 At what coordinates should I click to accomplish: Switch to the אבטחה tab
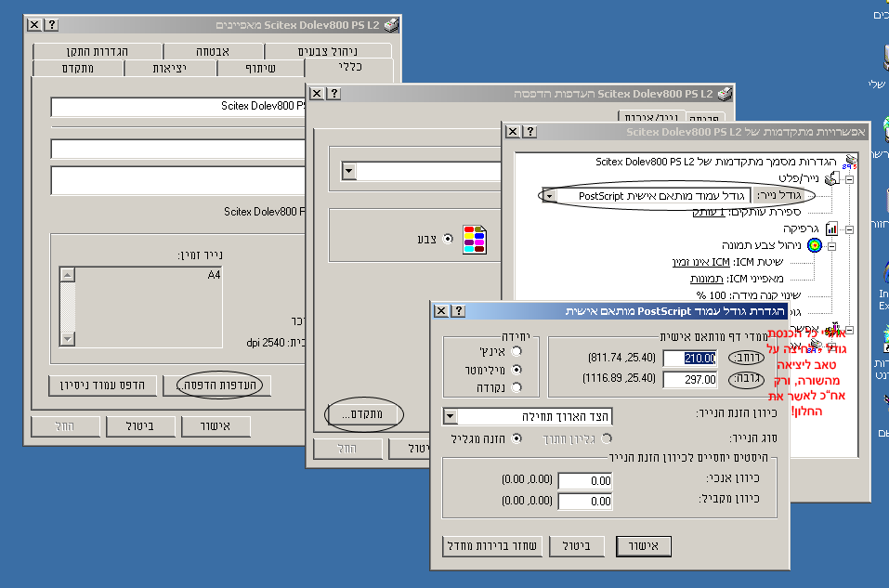(x=213, y=51)
